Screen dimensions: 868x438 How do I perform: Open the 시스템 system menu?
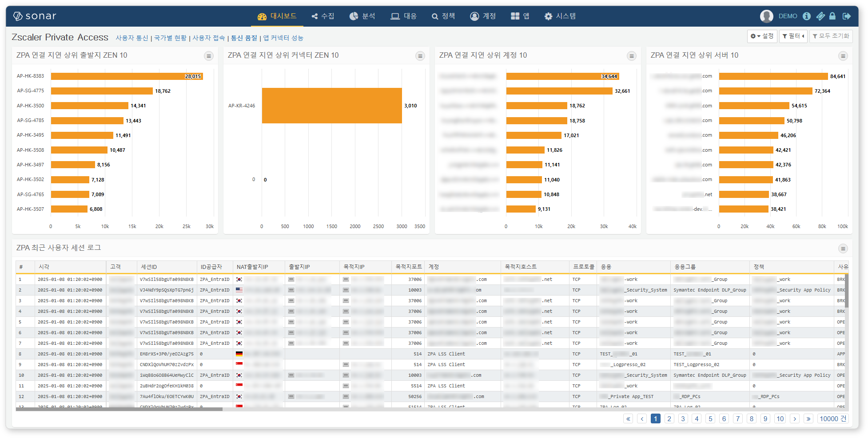[x=560, y=16]
